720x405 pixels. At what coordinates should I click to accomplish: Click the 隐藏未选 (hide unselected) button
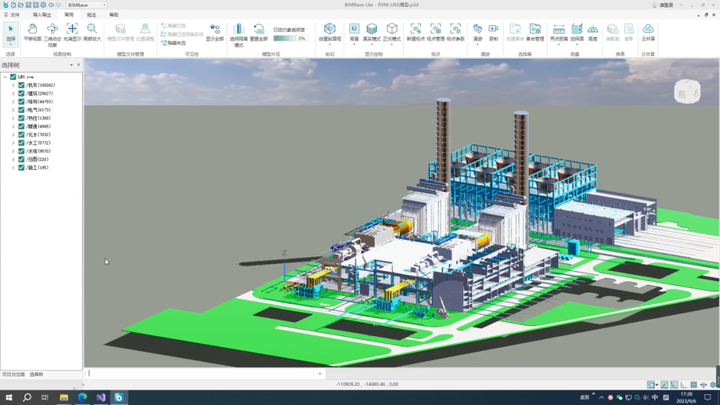pyautogui.click(x=175, y=43)
